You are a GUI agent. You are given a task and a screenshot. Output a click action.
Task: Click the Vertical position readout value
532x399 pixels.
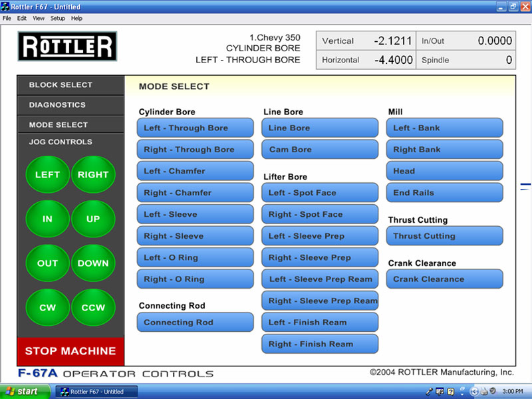[x=392, y=41]
